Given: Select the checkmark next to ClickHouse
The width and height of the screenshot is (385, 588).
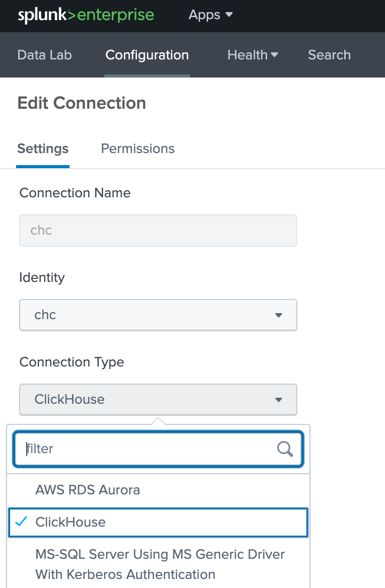Looking at the screenshot, I should pyautogui.click(x=20, y=523).
